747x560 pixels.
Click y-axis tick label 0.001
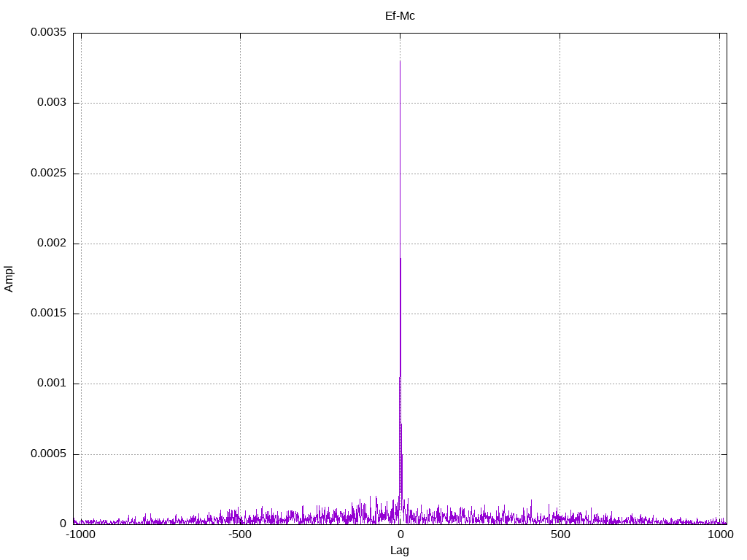[x=52, y=384]
